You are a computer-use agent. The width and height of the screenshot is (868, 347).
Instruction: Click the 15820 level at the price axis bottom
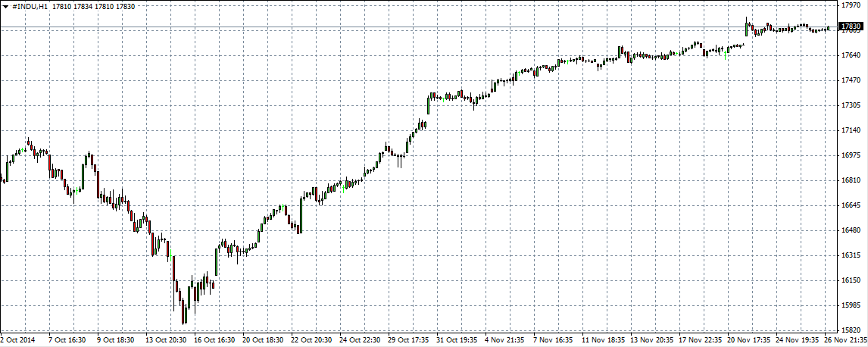[x=852, y=330]
